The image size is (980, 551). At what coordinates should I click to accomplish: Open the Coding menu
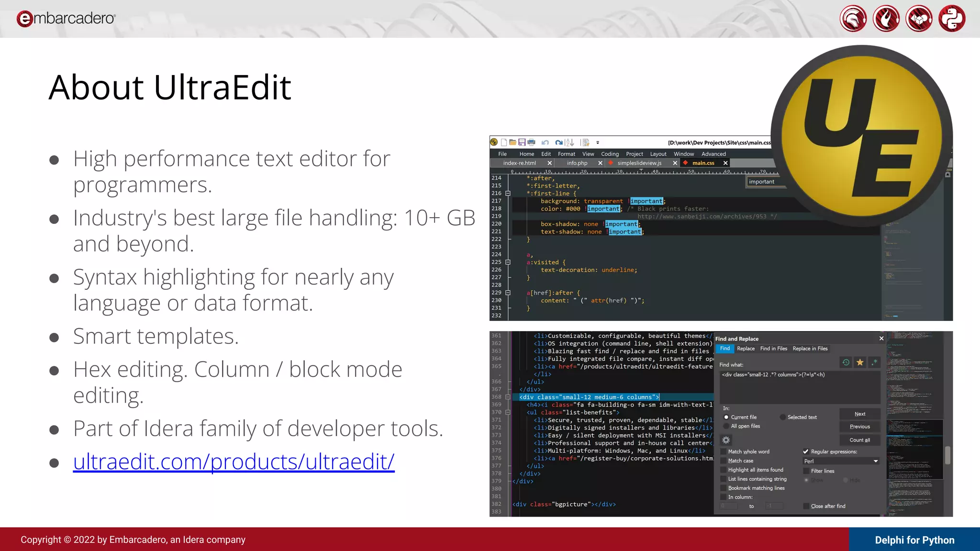click(610, 154)
